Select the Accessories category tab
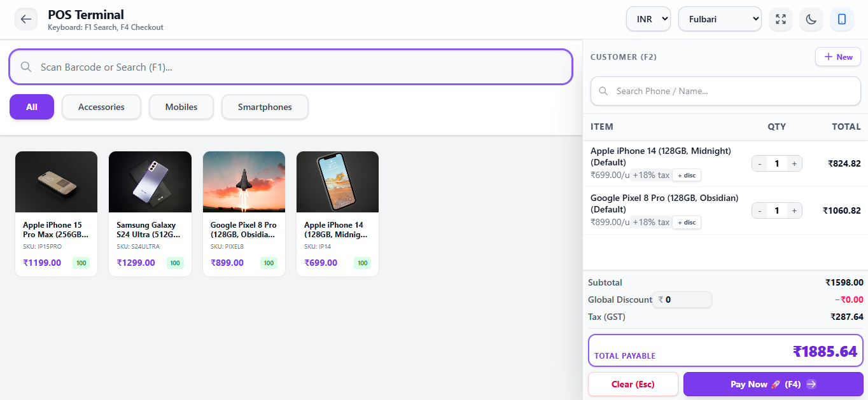Viewport: 868px width, 400px height. point(101,107)
